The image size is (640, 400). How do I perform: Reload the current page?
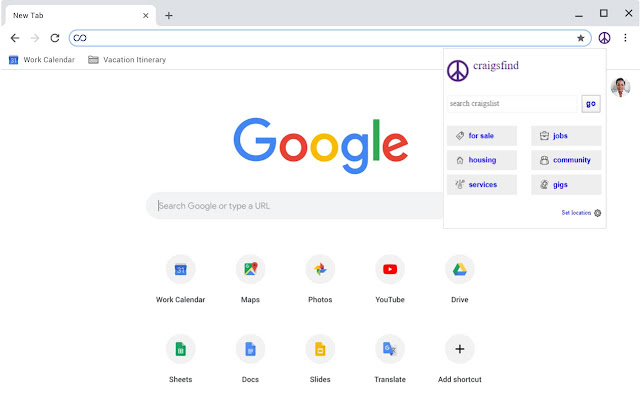tap(55, 38)
